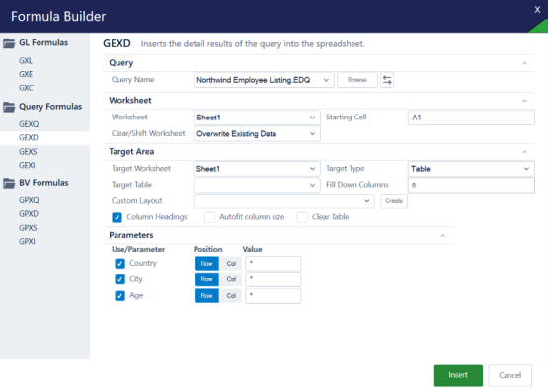Click the Query Formulas folder icon

pyautogui.click(x=9, y=107)
